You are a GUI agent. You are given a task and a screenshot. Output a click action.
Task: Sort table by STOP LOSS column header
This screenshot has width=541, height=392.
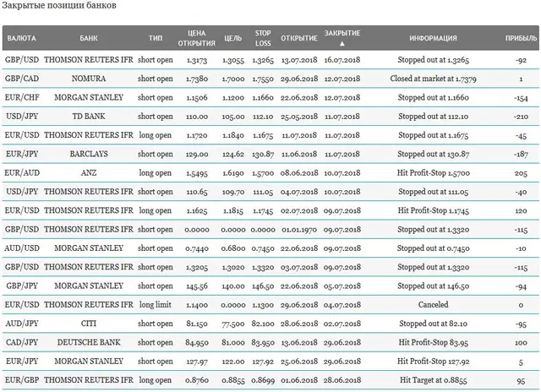pos(263,38)
